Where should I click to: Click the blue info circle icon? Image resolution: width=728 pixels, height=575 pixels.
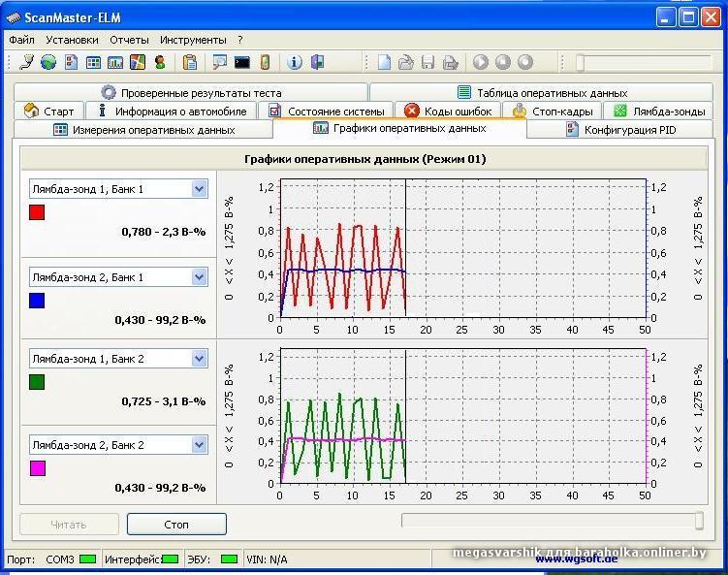point(295,62)
